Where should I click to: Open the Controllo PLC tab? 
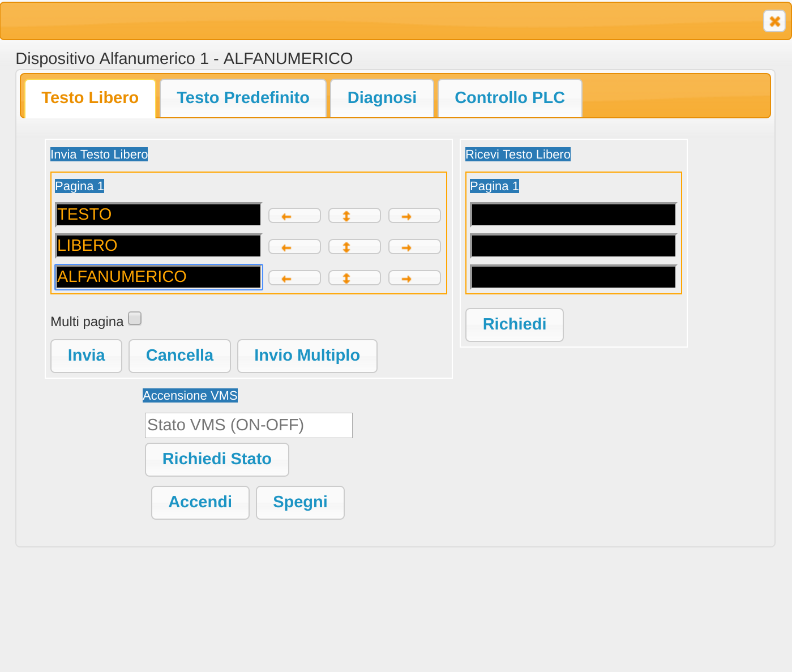coord(510,98)
